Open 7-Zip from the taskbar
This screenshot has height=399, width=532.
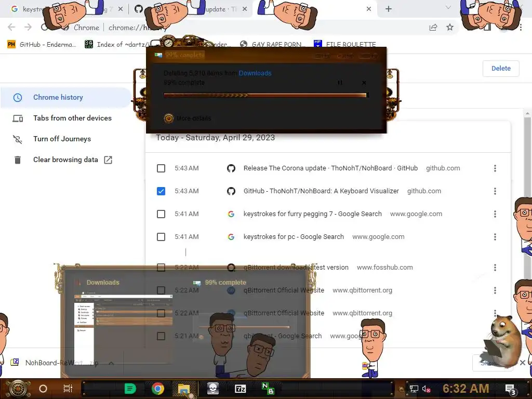point(240,389)
